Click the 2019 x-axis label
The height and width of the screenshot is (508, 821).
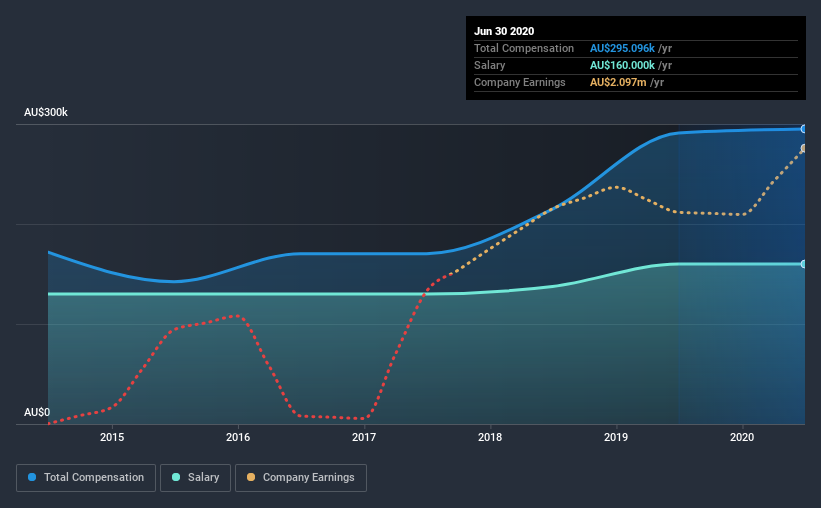616,437
